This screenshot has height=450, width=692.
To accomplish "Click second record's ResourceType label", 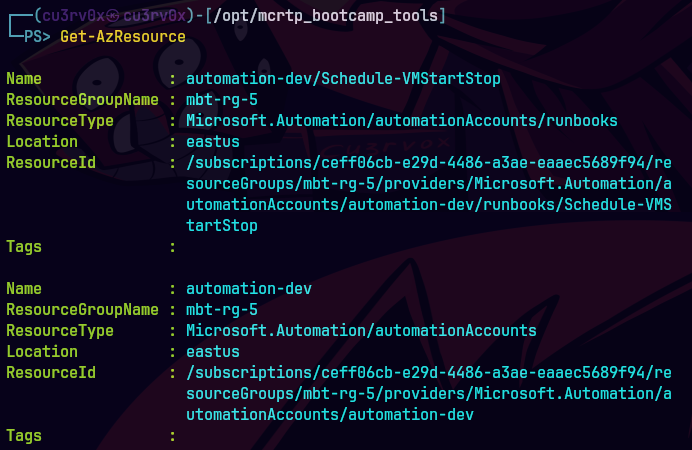I will [60, 331].
